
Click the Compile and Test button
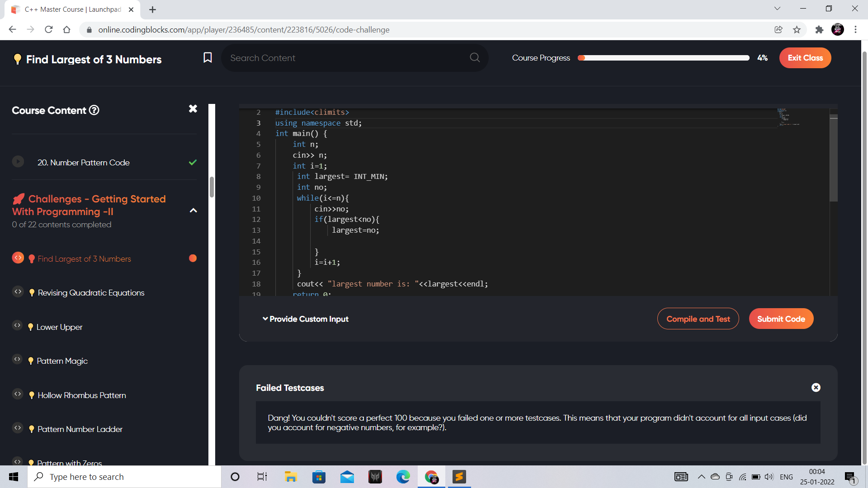(698, 319)
